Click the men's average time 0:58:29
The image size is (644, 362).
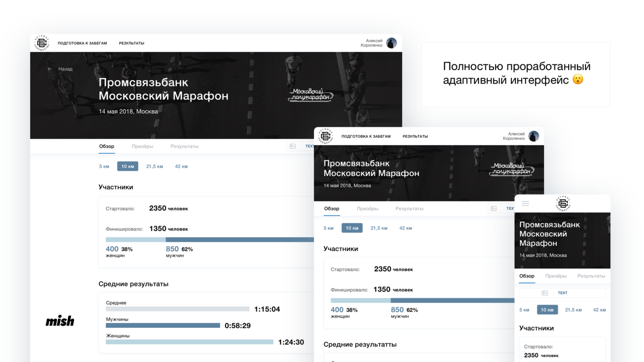click(x=238, y=326)
